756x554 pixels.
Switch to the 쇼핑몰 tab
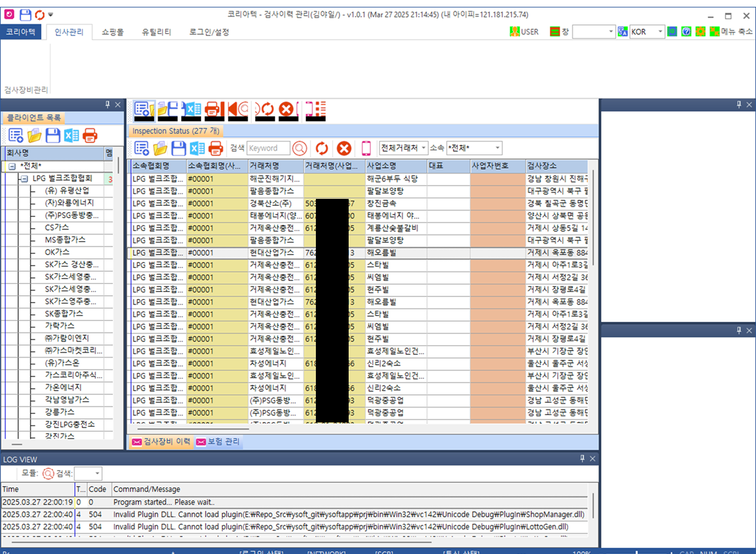click(x=113, y=31)
